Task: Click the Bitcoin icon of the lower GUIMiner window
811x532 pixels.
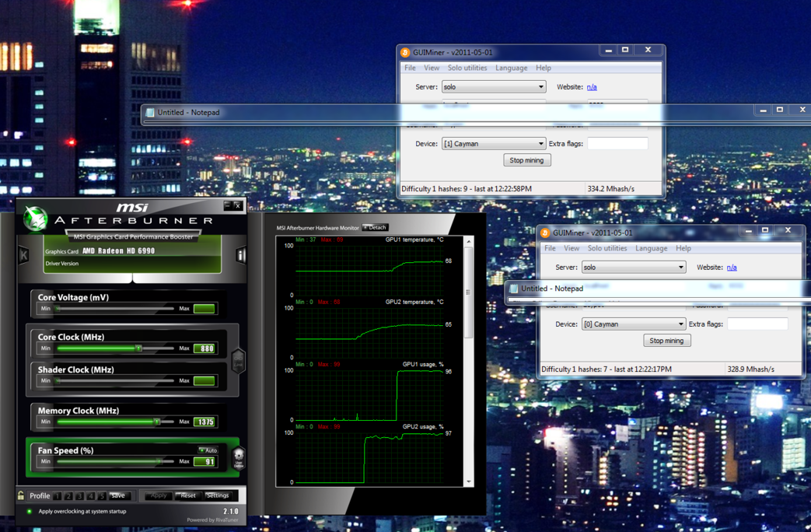Action: [x=545, y=233]
